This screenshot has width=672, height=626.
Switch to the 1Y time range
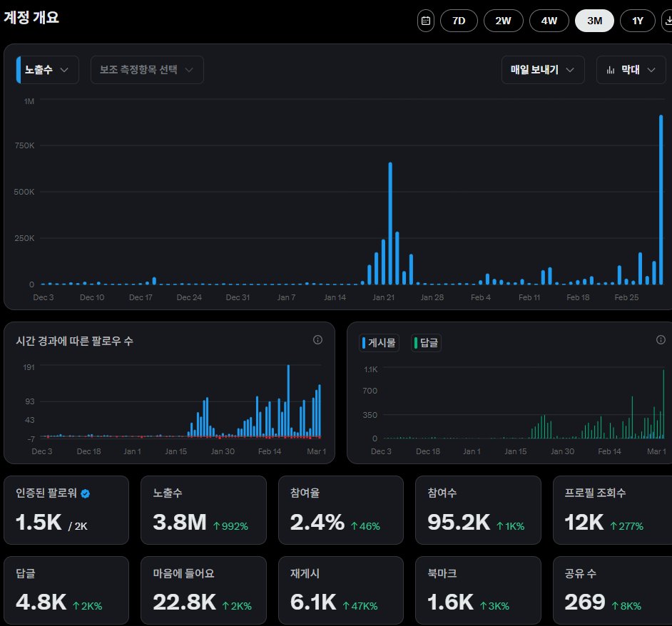[637, 21]
